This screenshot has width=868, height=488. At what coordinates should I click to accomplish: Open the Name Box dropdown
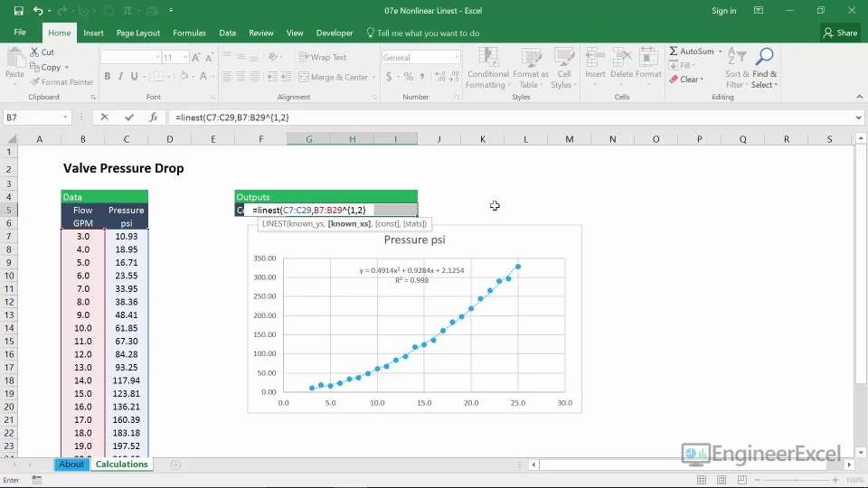[x=66, y=117]
